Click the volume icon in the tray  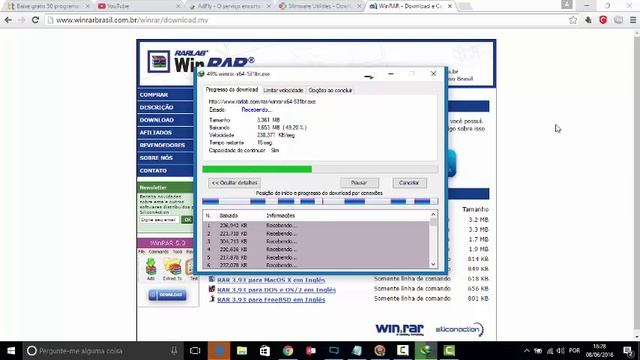(x=560, y=351)
